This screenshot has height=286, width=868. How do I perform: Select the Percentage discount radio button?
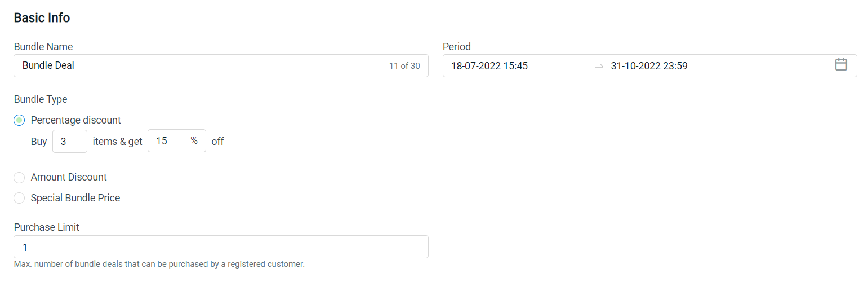click(19, 120)
